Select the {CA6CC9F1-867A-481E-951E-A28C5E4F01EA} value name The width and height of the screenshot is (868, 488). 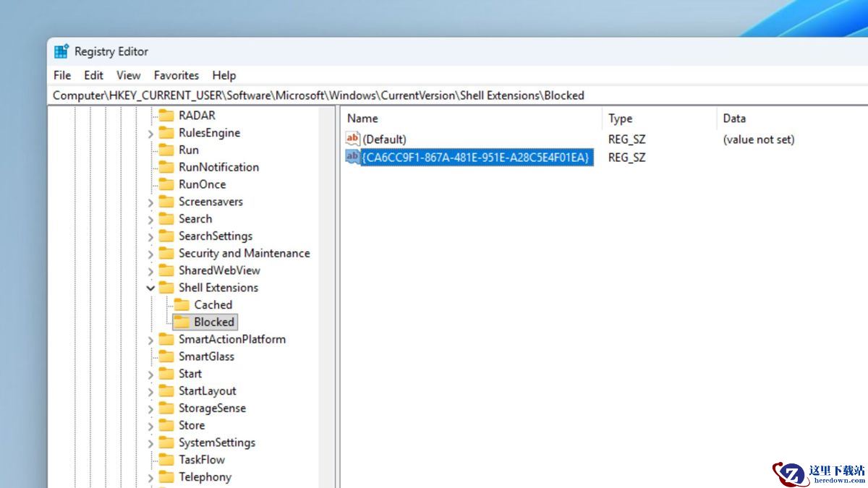[476, 157]
